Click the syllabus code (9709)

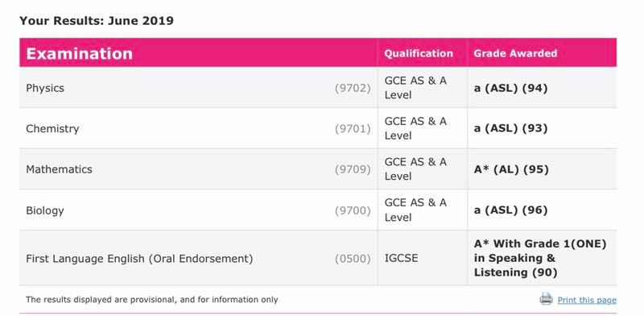tap(353, 169)
